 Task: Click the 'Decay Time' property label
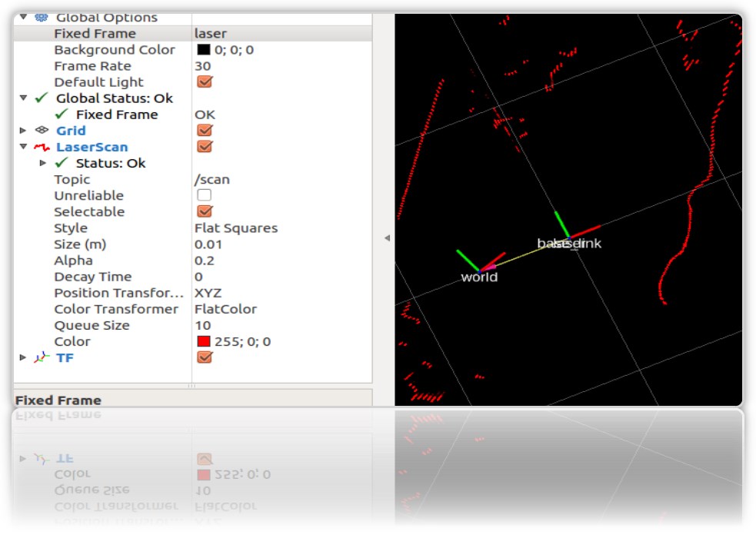click(x=92, y=277)
